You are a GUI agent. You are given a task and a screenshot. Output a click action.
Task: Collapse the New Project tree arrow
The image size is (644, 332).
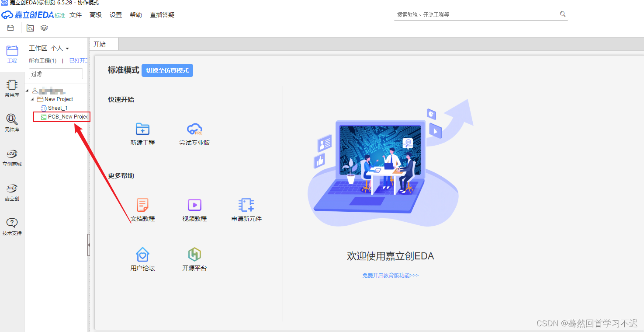click(32, 99)
